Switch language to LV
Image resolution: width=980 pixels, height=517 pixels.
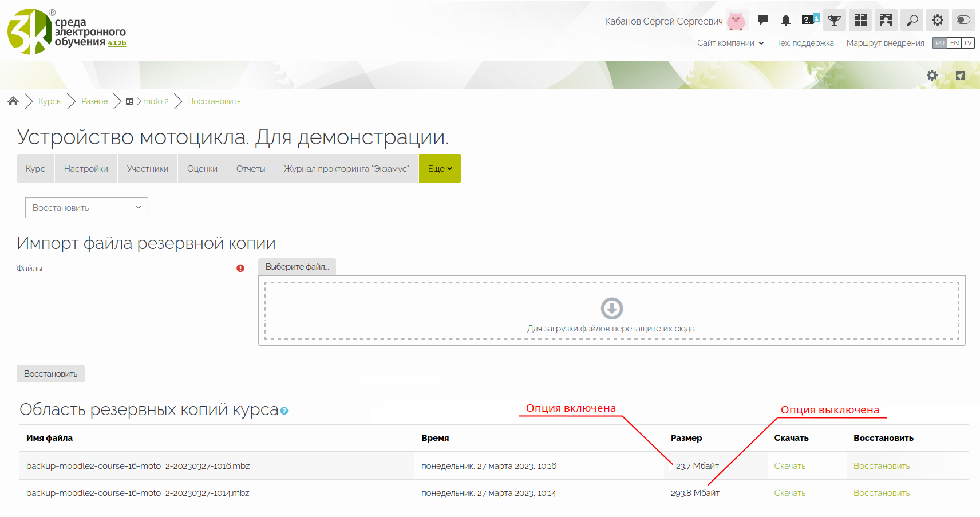tap(968, 43)
